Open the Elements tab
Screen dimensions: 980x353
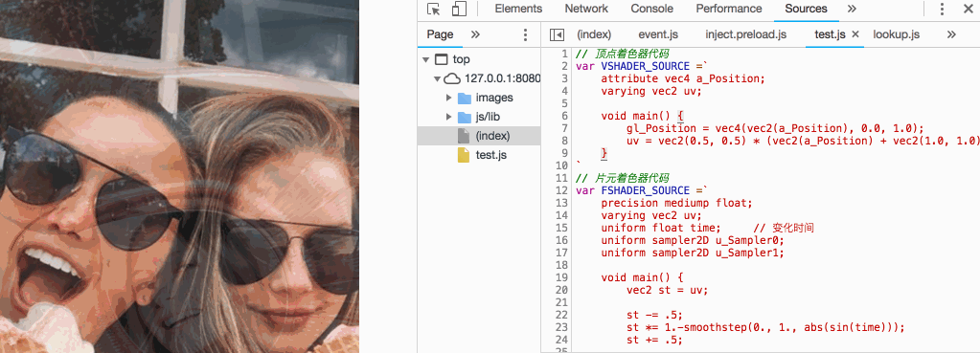tap(518, 9)
